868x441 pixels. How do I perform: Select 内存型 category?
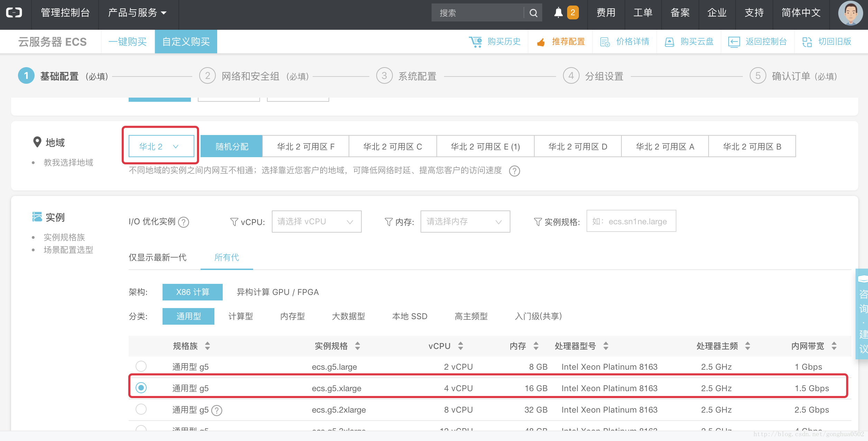293,316
